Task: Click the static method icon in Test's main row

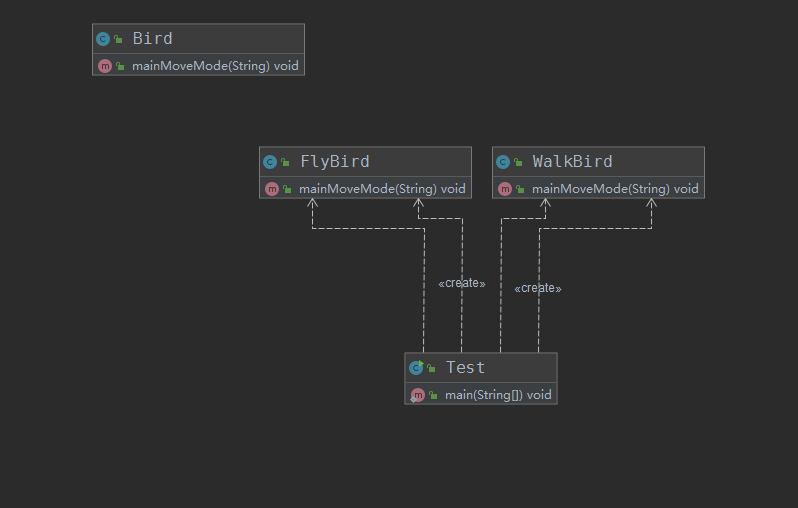Action: (417, 395)
